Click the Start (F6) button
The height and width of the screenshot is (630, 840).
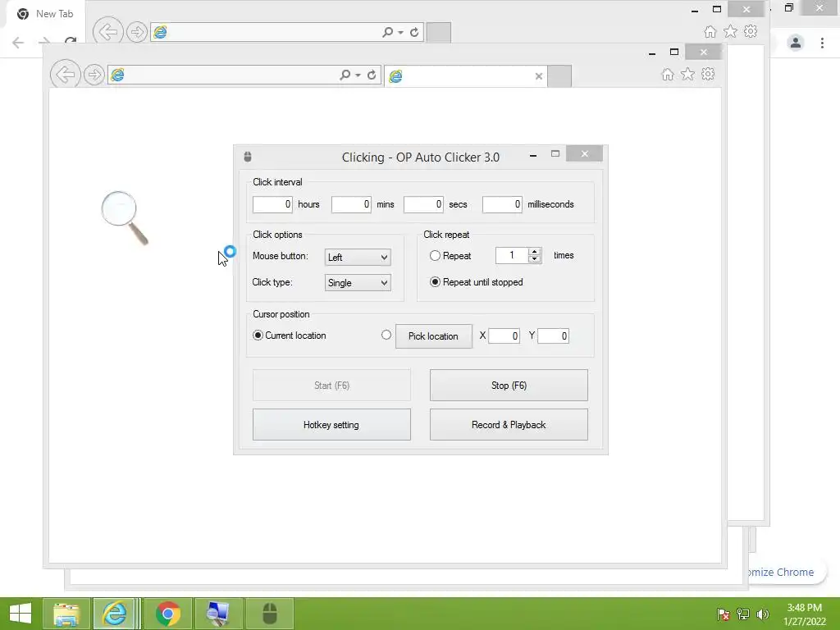331,386
